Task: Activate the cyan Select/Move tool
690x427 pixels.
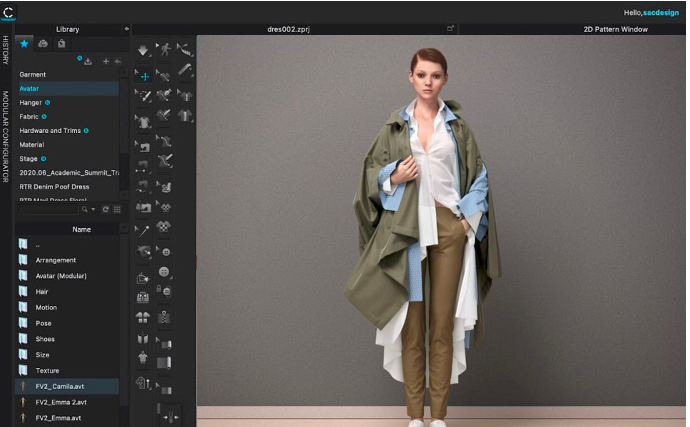Action: (145, 77)
